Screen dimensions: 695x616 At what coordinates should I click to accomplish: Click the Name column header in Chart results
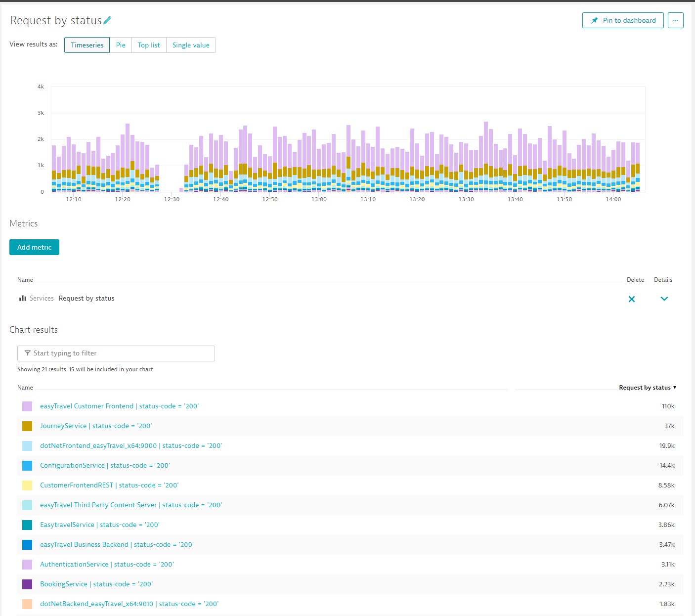(x=25, y=388)
